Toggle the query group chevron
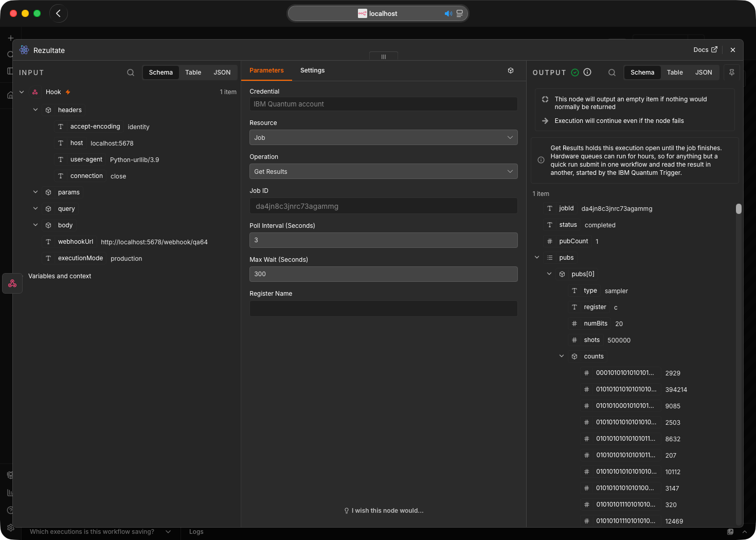The width and height of the screenshot is (756, 540). 35,208
